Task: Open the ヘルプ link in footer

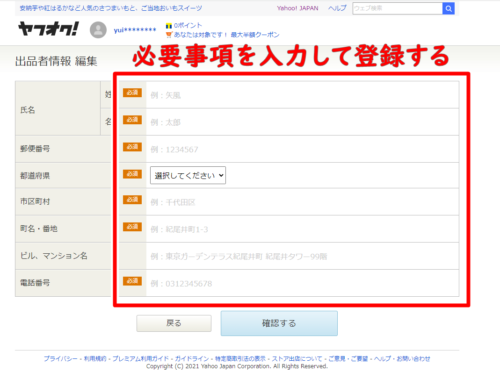Action: [382, 359]
